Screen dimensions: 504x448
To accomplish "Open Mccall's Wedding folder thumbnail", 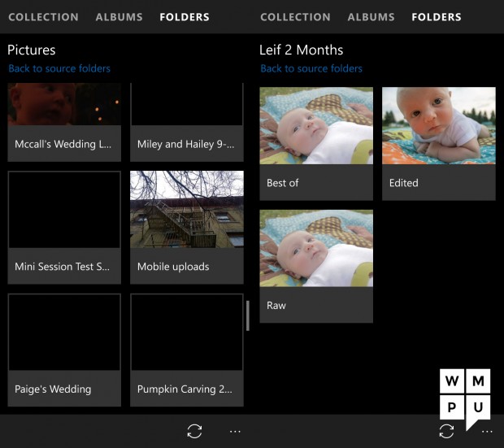I will point(64,104).
